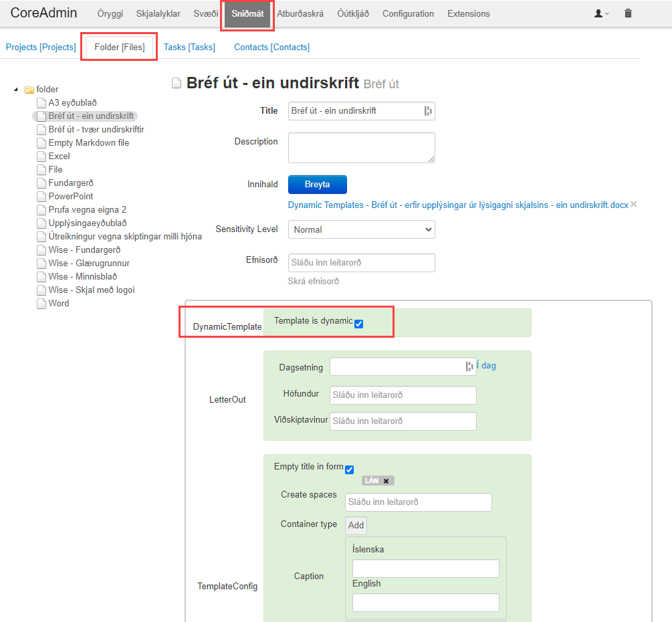Click into the Description text area
The image size is (672, 622).
pyautogui.click(x=361, y=147)
